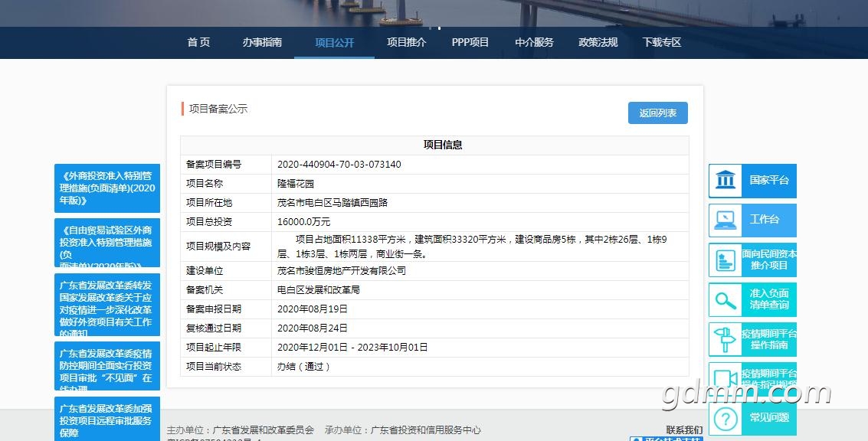Click the 疫情期间平台操作指南 label

[x=769, y=339]
